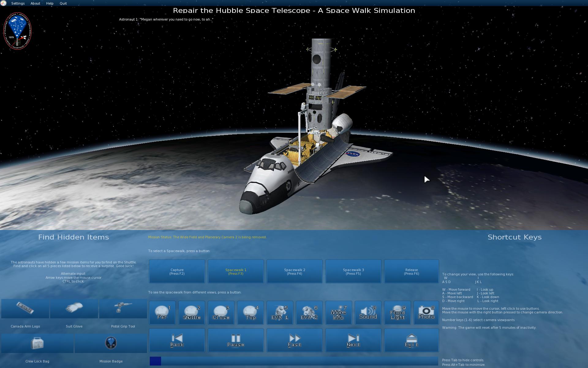Select the Far camera view
Image resolution: width=588 pixels, height=368 pixels.
[x=162, y=312]
